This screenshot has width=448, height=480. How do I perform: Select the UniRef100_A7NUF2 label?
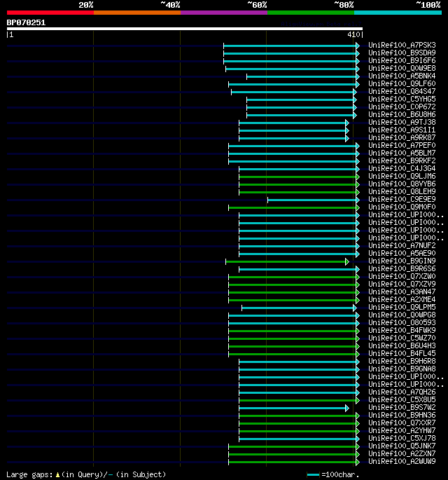402,246
